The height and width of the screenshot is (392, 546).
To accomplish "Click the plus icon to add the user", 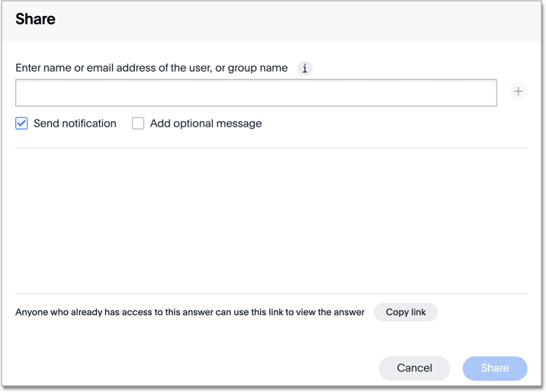I will tap(518, 92).
